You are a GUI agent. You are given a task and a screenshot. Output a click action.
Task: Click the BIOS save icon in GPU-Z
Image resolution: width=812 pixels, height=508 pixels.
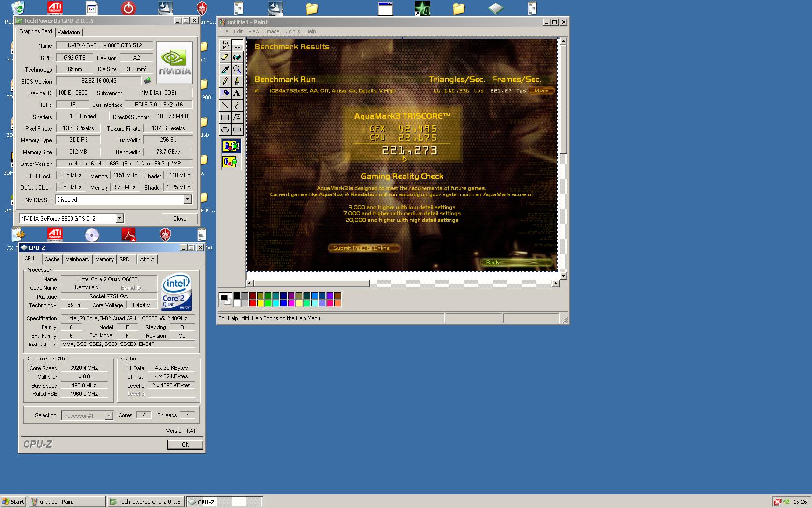point(147,81)
